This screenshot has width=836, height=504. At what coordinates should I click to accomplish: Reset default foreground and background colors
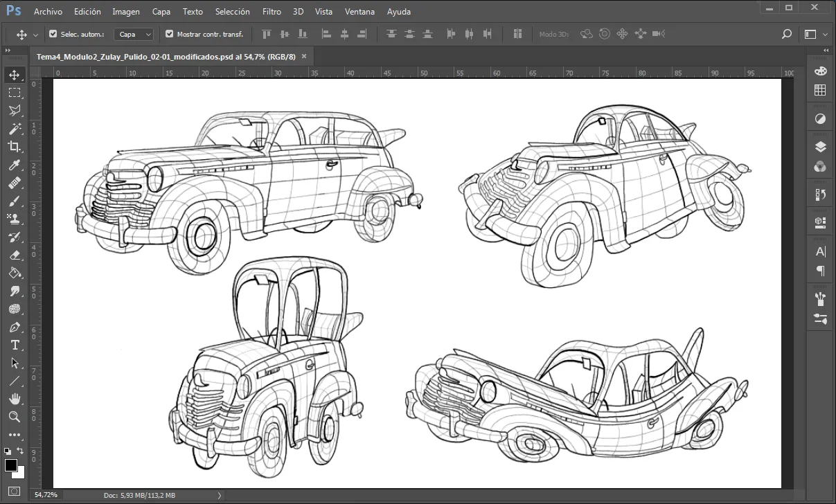[8, 451]
